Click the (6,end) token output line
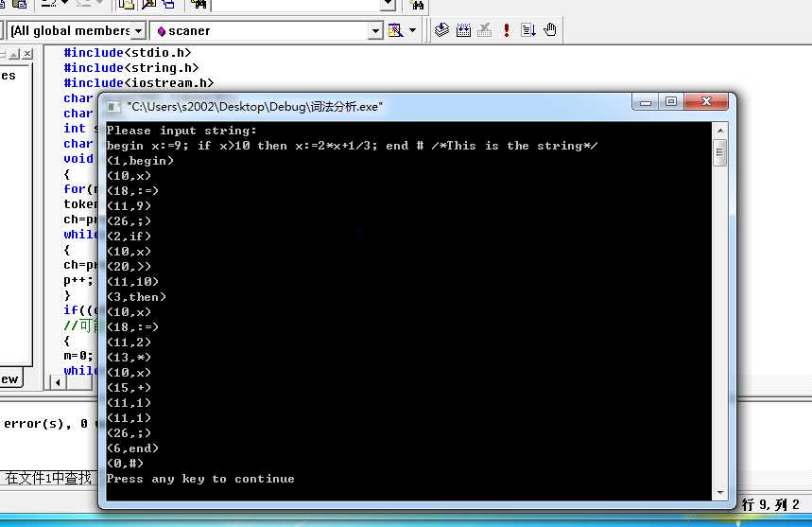 tap(132, 448)
